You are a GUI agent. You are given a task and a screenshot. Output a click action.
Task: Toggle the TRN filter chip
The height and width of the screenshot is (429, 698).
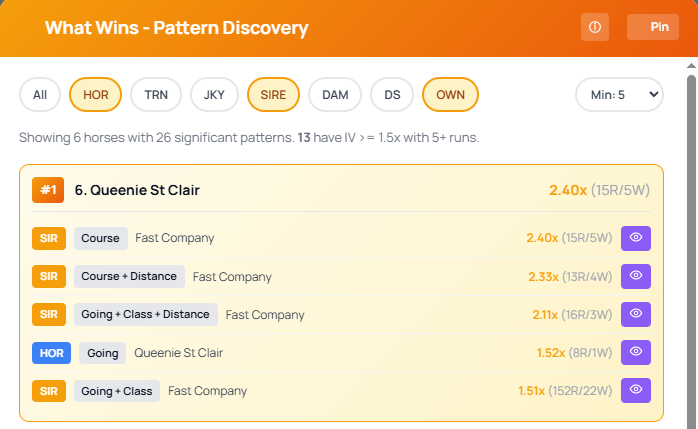tap(156, 95)
